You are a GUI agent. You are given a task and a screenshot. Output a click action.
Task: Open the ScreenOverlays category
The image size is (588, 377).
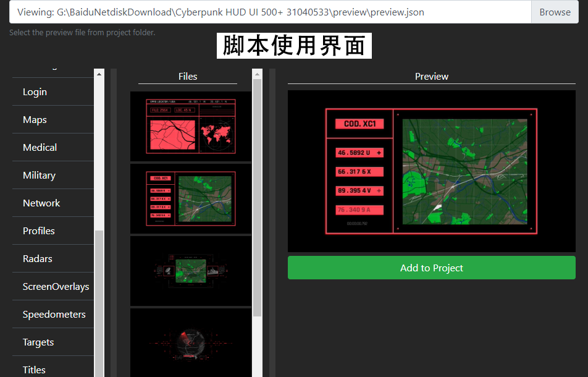[53, 286]
